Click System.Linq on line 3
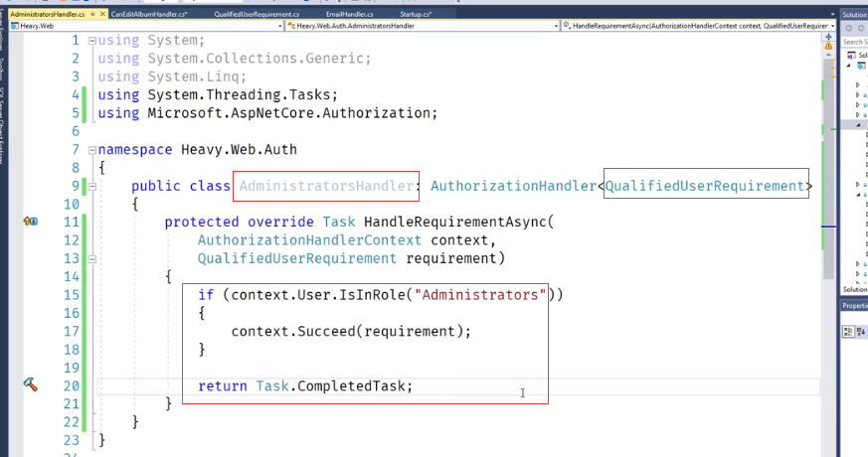 point(193,76)
